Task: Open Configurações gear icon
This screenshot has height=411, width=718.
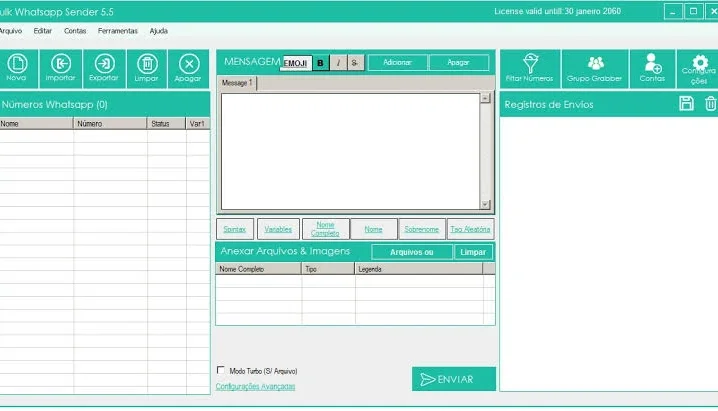Action: 699,69
